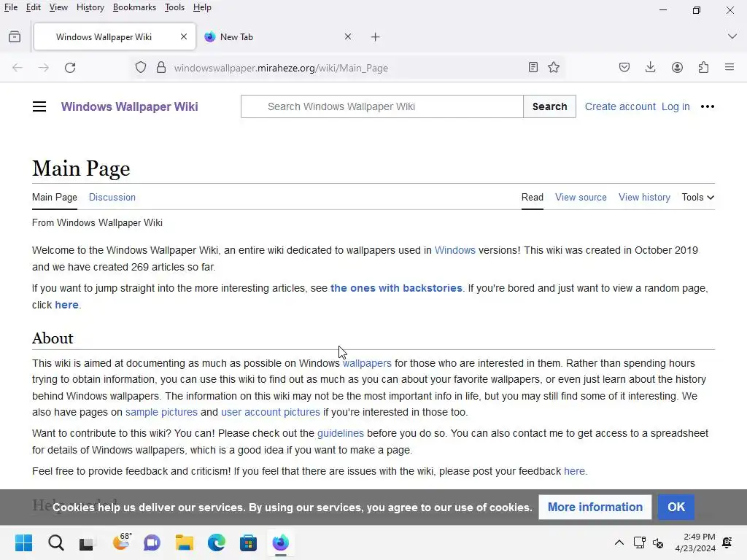
Task: Open the Tools menu in menu bar
Action: [x=174, y=7]
